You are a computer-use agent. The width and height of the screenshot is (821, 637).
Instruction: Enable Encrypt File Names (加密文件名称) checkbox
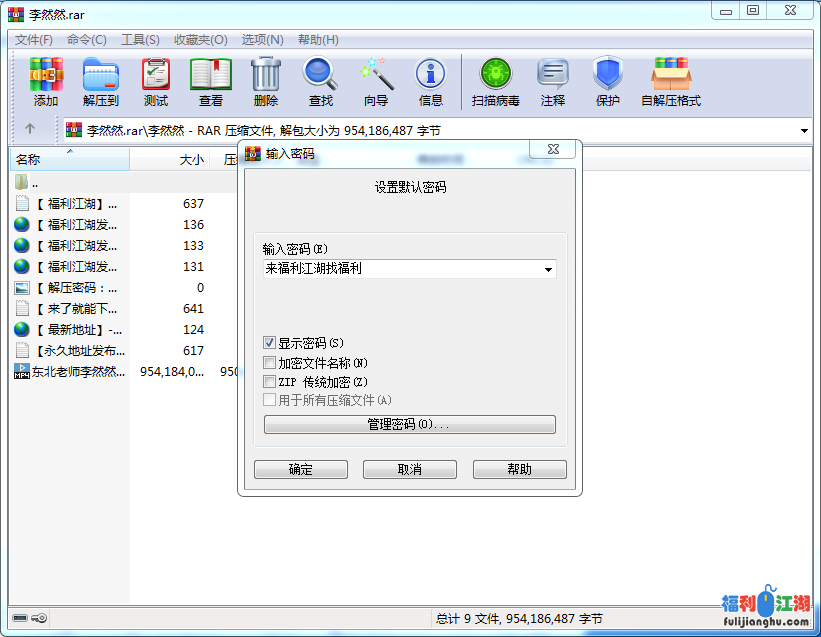point(269,363)
